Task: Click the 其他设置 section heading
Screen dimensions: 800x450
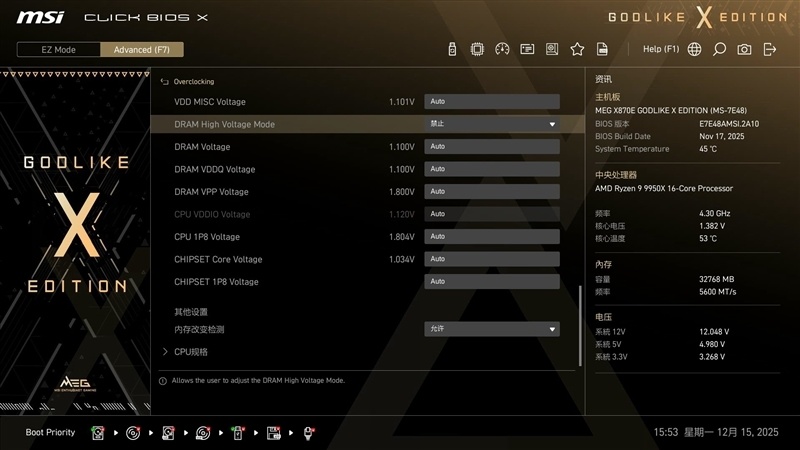Action: [191, 312]
